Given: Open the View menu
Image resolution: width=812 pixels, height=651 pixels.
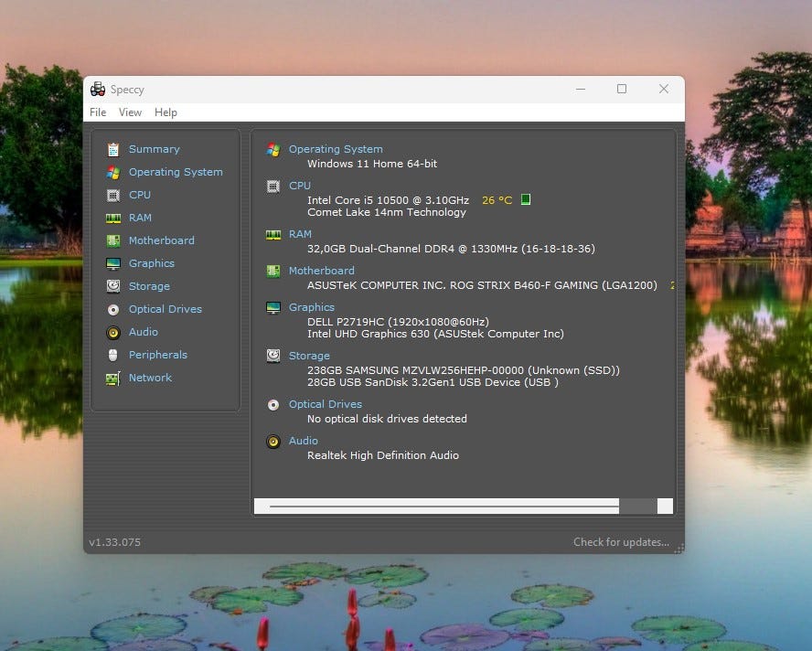Looking at the screenshot, I should point(131,112).
